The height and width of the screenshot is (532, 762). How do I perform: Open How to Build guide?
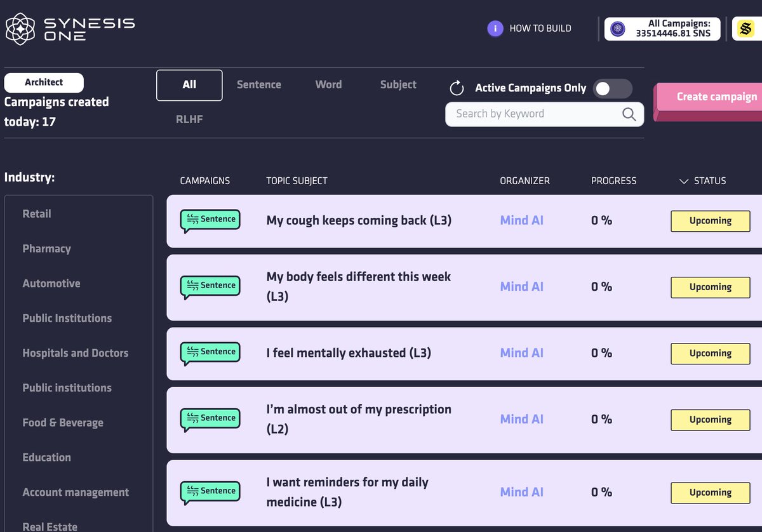pyautogui.click(x=540, y=29)
